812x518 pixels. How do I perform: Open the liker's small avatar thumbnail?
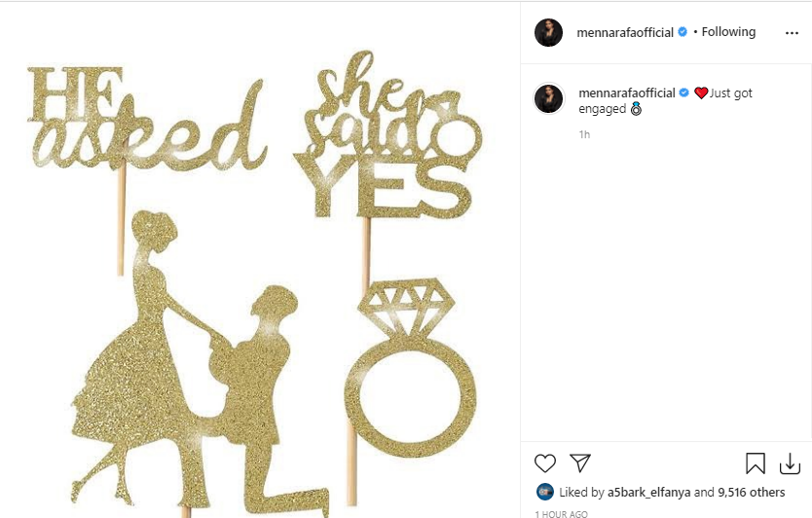[545, 492]
